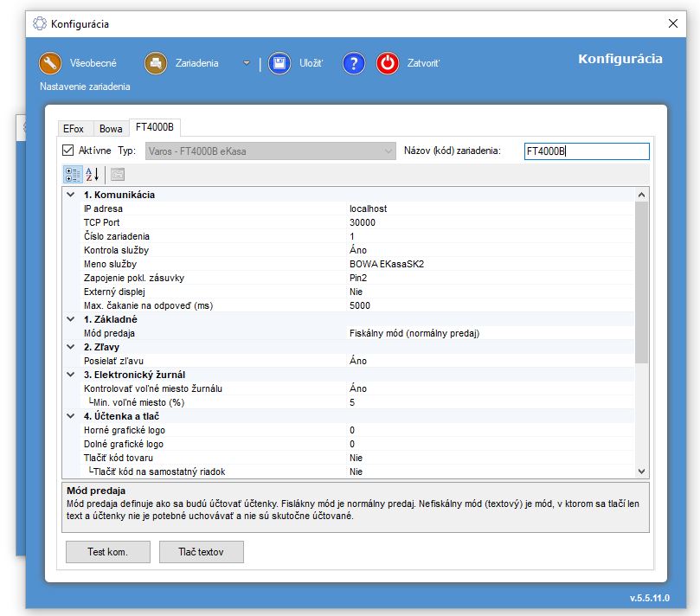
Task: Click the Názov (kód) zariadenia input field
Action: click(x=586, y=151)
